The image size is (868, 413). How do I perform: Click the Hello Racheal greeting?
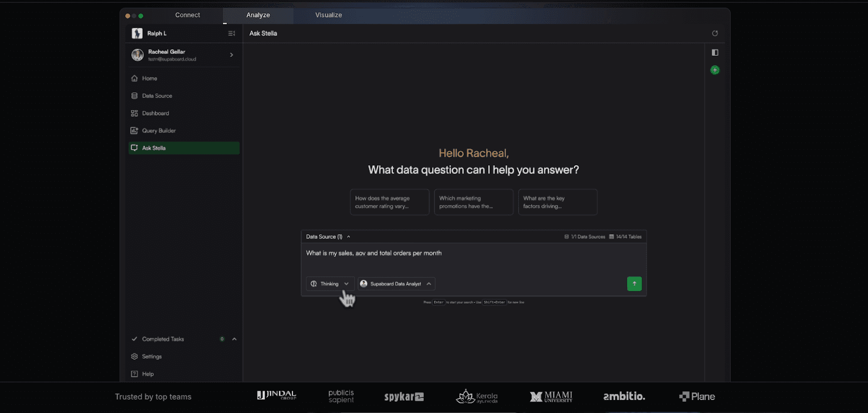pos(474,153)
